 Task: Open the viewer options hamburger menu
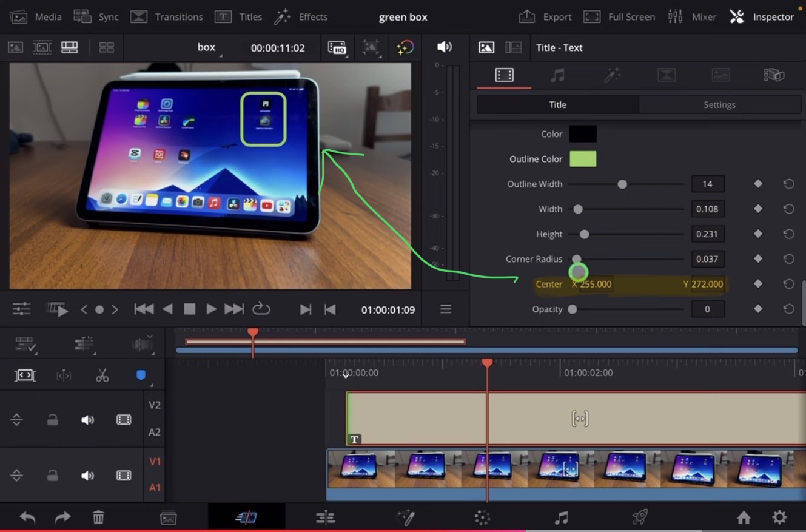[x=446, y=309]
